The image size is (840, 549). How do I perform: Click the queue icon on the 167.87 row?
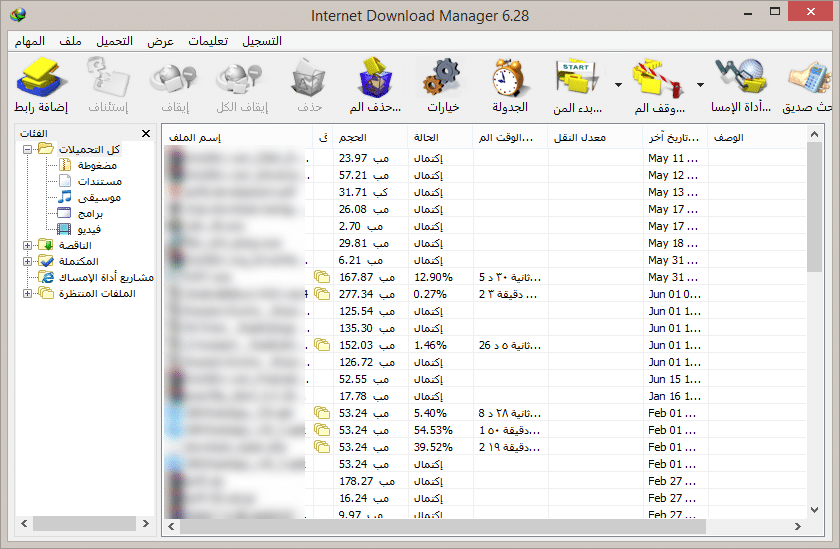(x=322, y=277)
